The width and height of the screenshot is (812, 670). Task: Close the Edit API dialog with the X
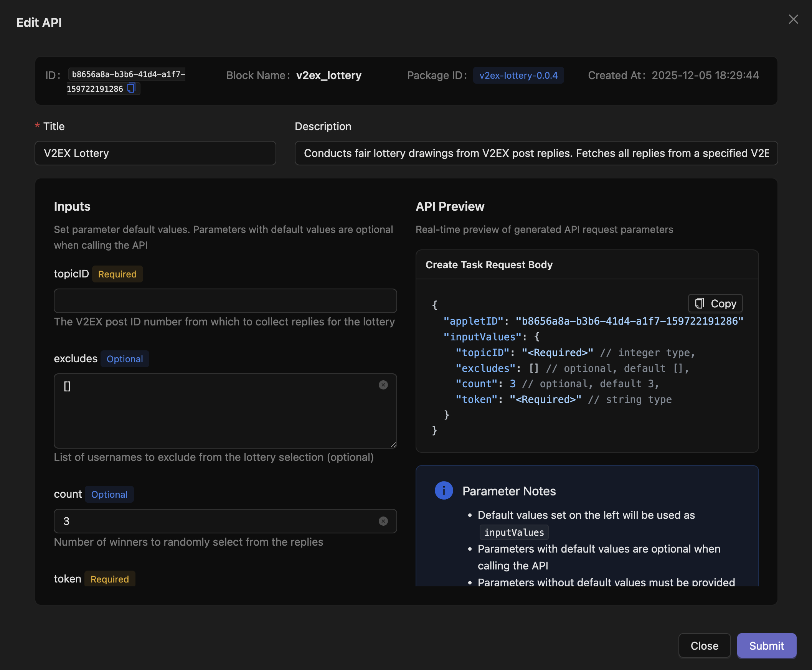793,19
